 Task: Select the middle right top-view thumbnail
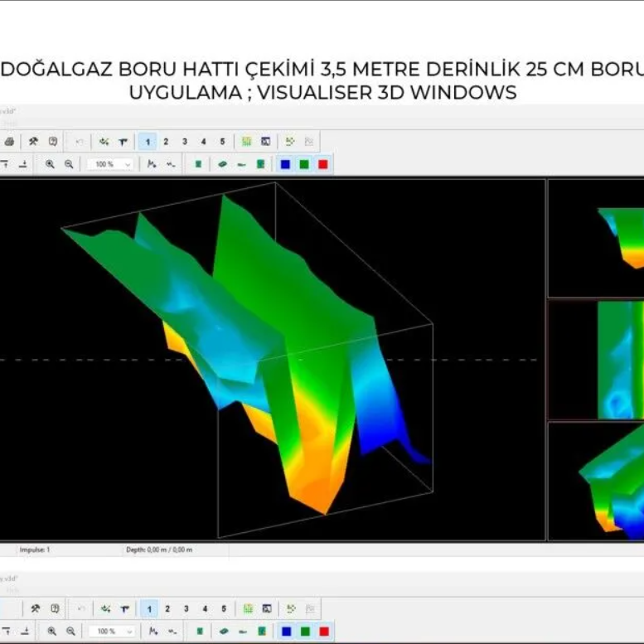pos(597,360)
